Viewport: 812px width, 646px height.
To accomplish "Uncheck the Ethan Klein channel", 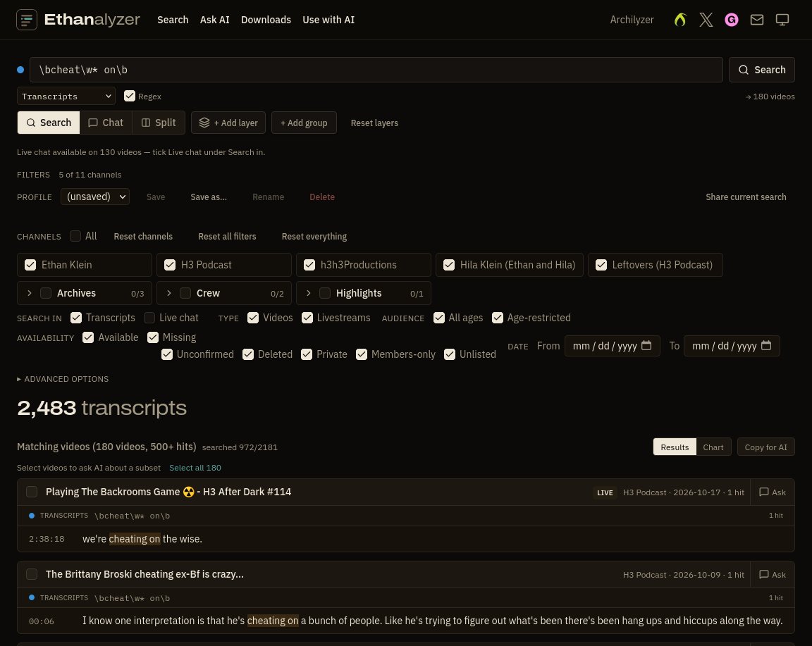I will click(30, 265).
